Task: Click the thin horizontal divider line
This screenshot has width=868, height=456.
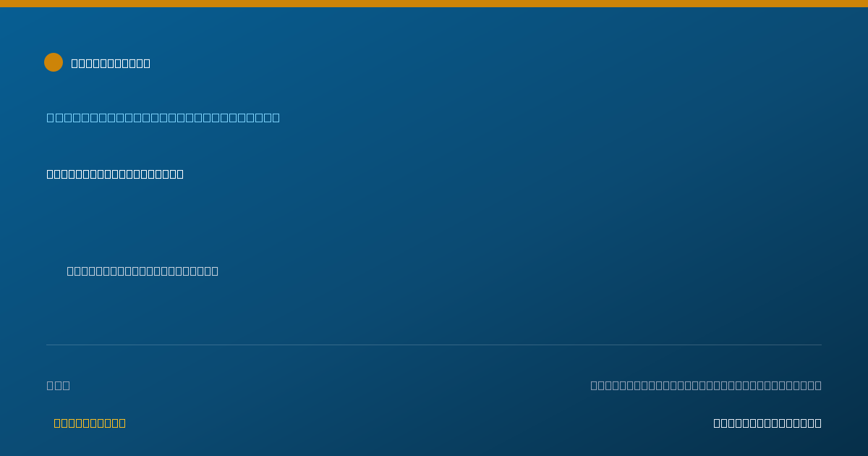Action: [434, 345]
